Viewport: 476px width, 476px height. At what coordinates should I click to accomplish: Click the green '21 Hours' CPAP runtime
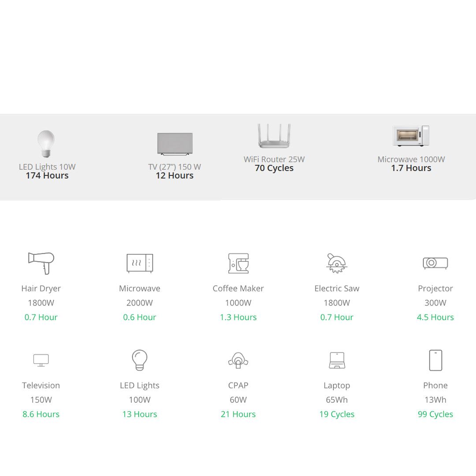tap(238, 414)
